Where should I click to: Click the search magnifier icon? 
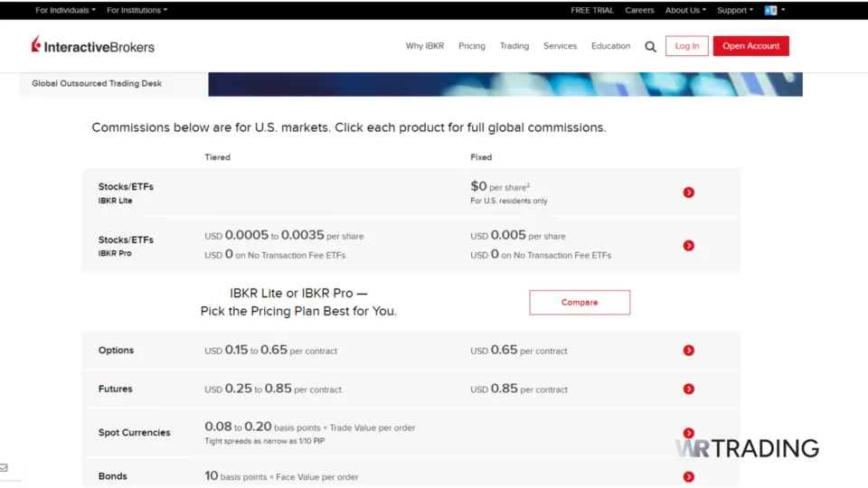(x=650, y=47)
